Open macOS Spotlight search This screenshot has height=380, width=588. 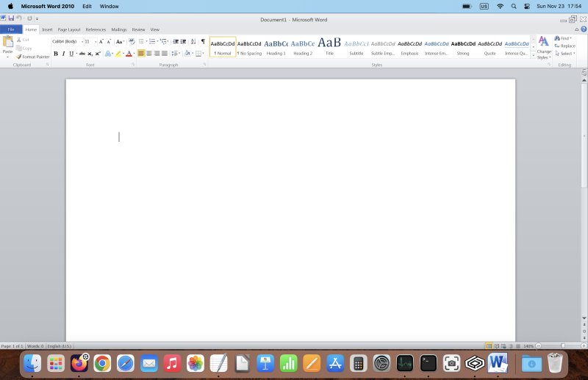(x=514, y=7)
